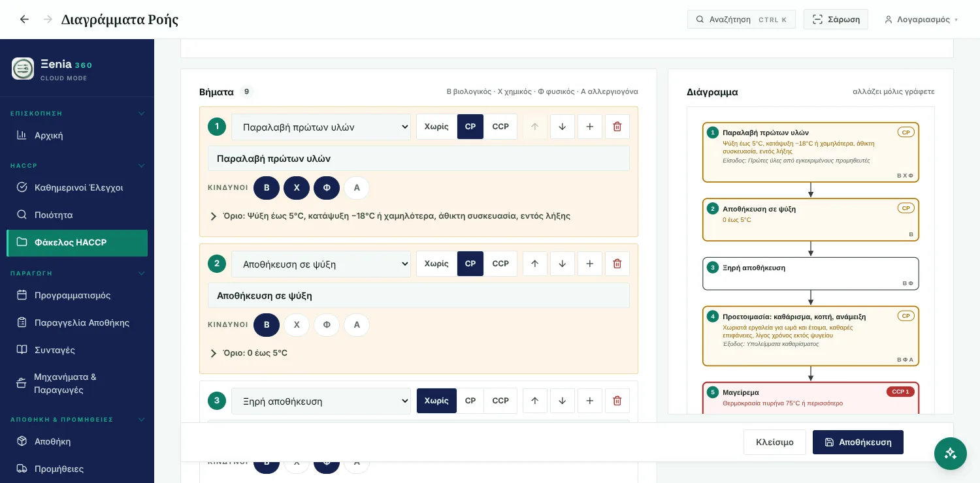Go to Καθημερινοί Έλεγχοι
Image resolution: width=980 pixels, height=483 pixels.
(77, 187)
